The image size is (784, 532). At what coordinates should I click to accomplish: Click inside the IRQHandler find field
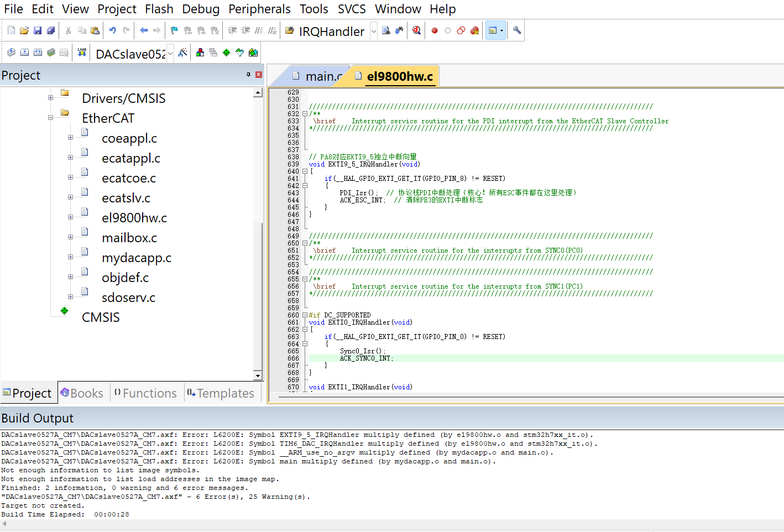(332, 32)
